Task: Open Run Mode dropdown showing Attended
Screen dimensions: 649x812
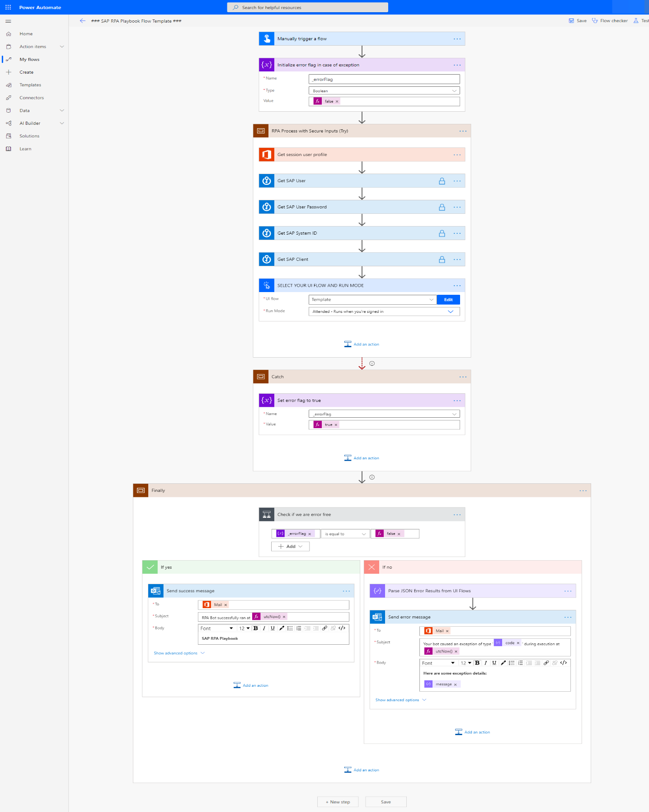Action: point(384,312)
